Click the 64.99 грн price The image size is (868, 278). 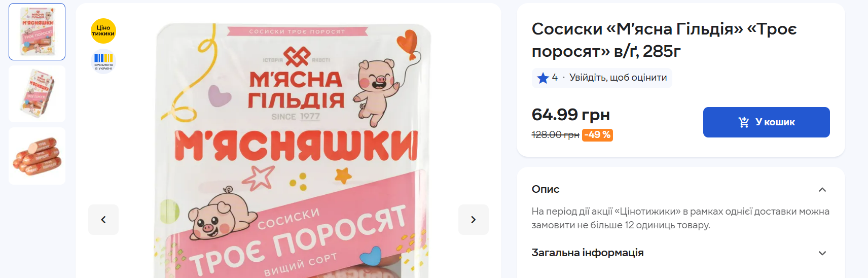[571, 115]
